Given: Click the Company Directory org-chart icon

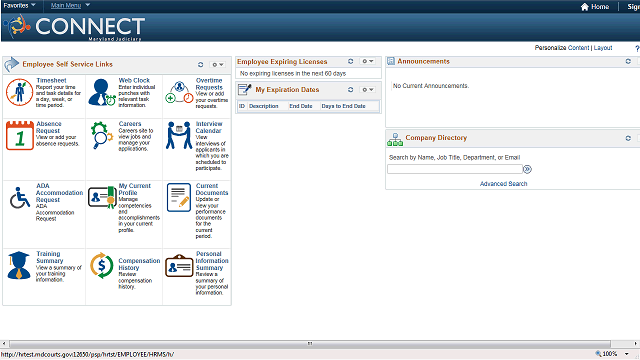Looking at the screenshot, I should coord(395,139).
